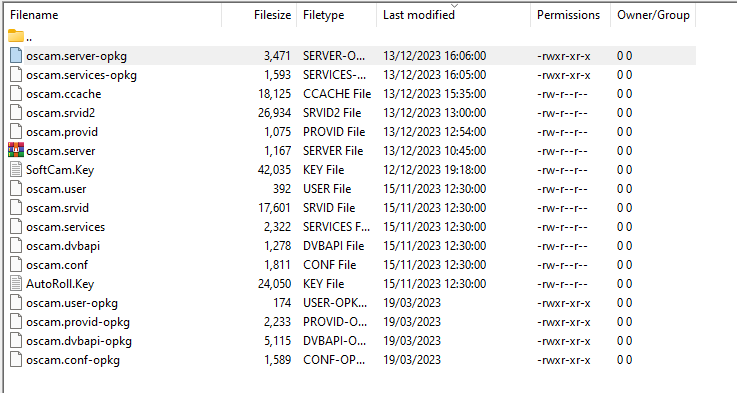Click the oscam.user file icon
Viewport: 737px width, 393px height.
[16, 189]
